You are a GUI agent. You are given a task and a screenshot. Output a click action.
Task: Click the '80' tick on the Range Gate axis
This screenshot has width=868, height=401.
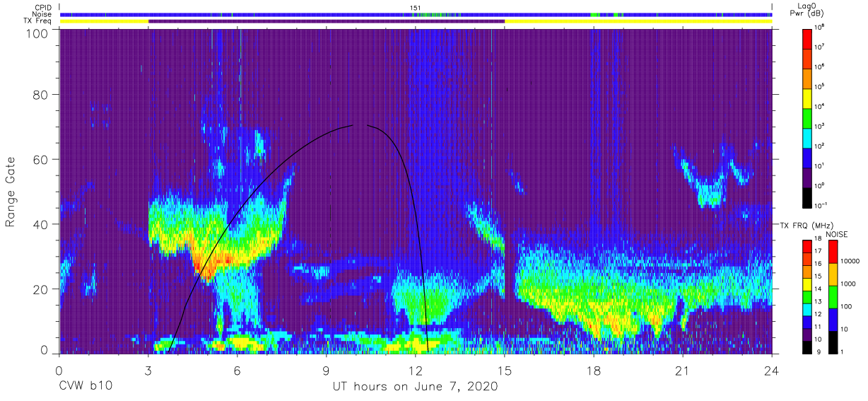tap(40, 95)
